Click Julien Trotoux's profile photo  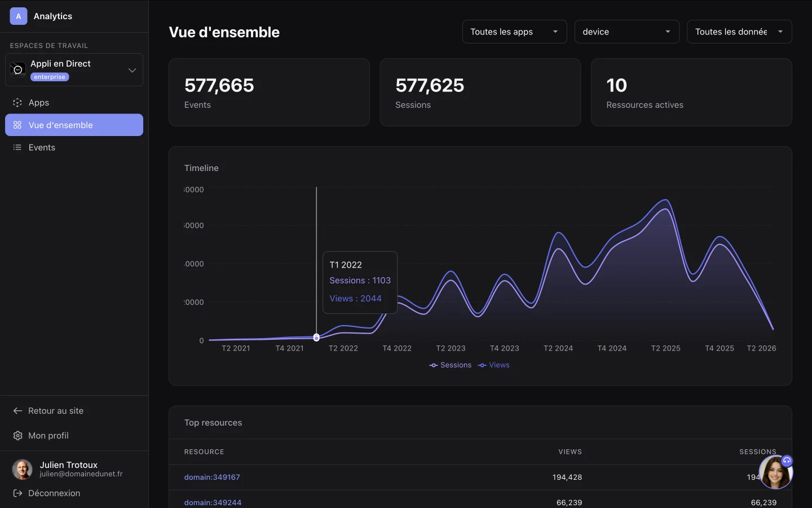point(22,469)
